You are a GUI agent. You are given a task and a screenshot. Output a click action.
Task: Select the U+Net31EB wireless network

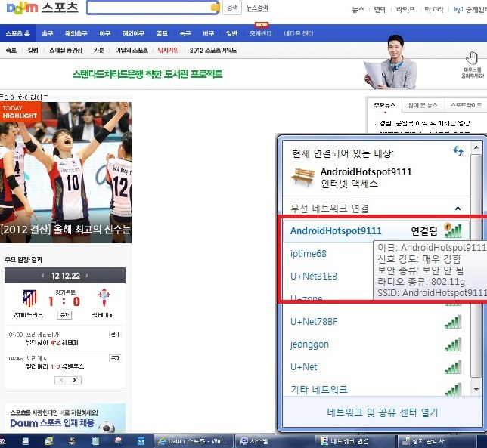314,276
